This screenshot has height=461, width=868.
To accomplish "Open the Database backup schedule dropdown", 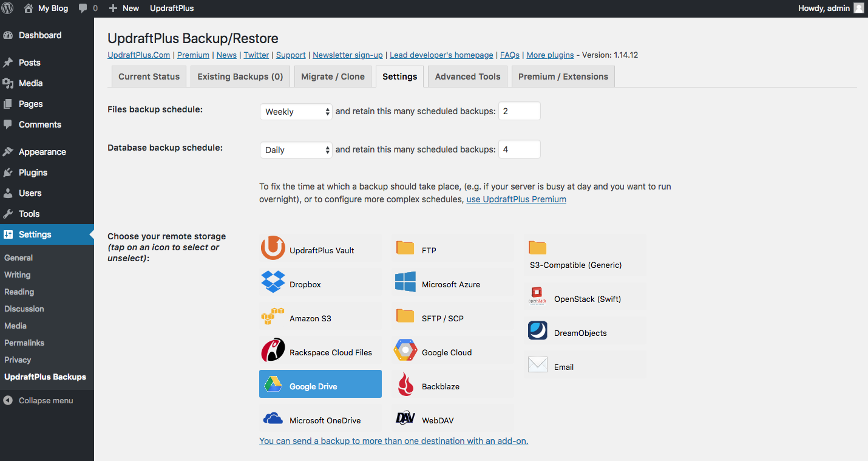I will [296, 150].
